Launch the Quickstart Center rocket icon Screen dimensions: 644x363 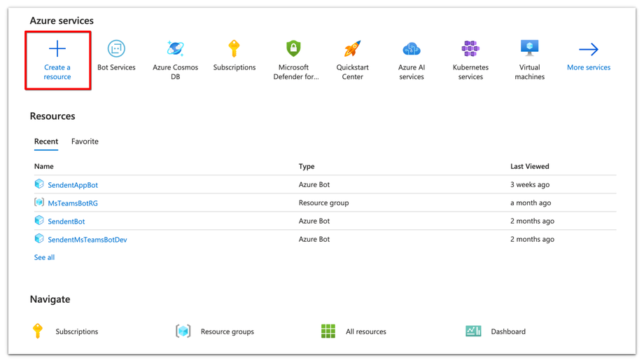click(352, 48)
